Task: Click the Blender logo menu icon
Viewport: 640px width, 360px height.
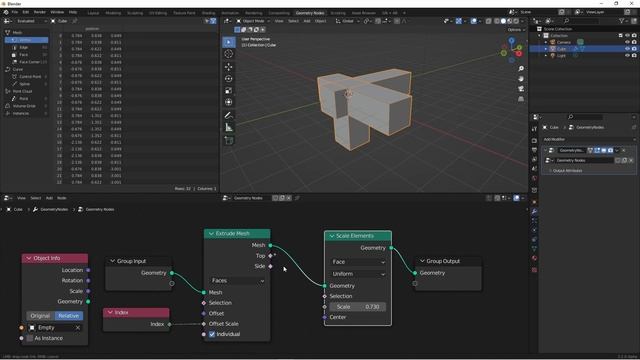Action: (6, 12)
